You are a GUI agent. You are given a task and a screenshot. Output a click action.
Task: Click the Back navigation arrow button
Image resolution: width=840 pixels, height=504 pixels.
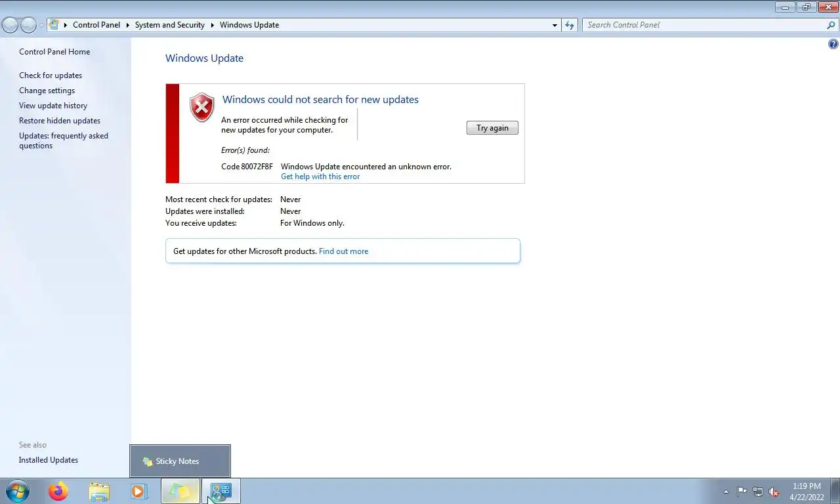10,25
